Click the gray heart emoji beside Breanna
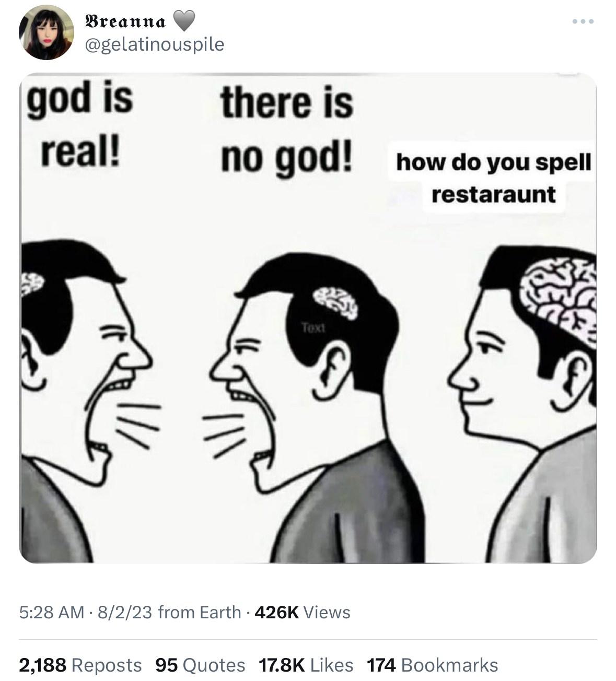 click(183, 21)
